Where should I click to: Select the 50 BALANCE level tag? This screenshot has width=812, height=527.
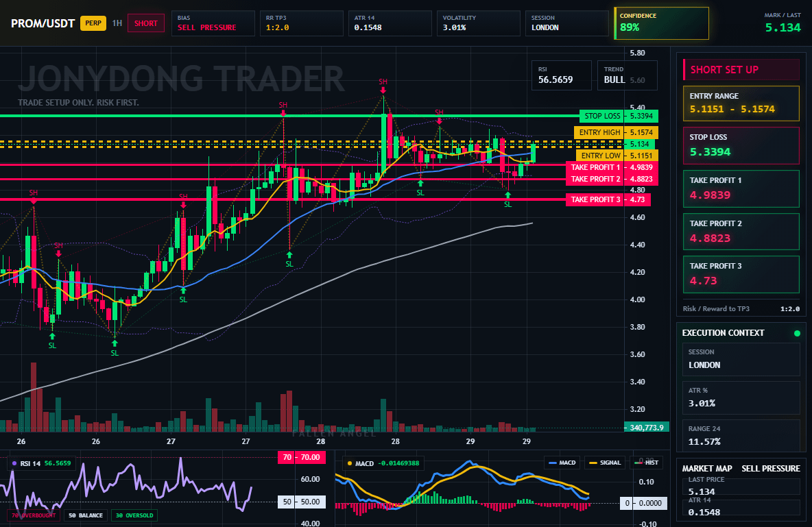(x=86, y=515)
